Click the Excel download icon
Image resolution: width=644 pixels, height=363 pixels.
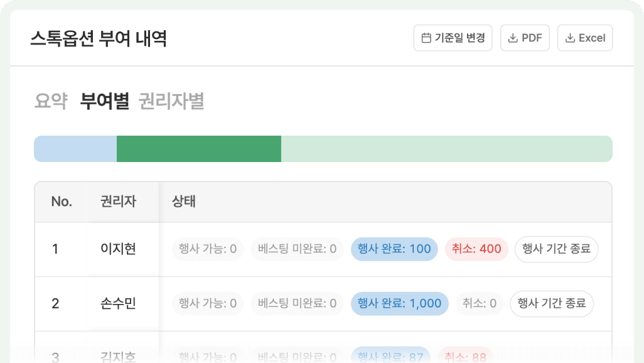click(570, 38)
